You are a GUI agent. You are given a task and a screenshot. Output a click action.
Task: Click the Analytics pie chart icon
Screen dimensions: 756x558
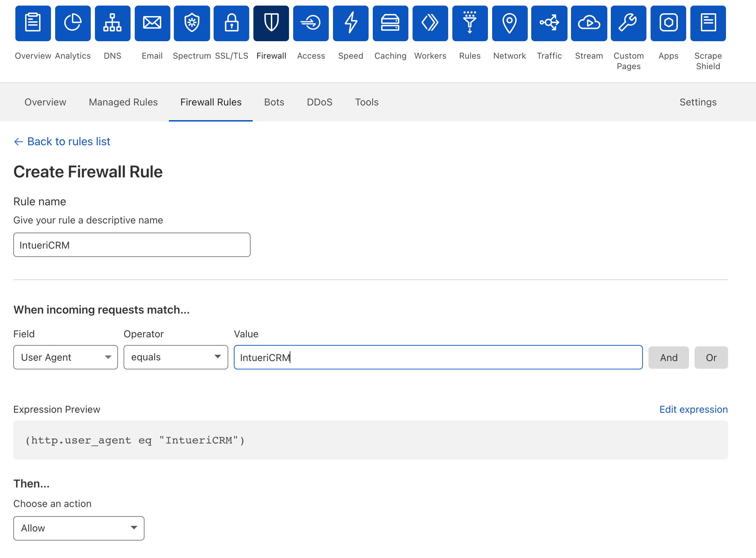pyautogui.click(x=73, y=23)
